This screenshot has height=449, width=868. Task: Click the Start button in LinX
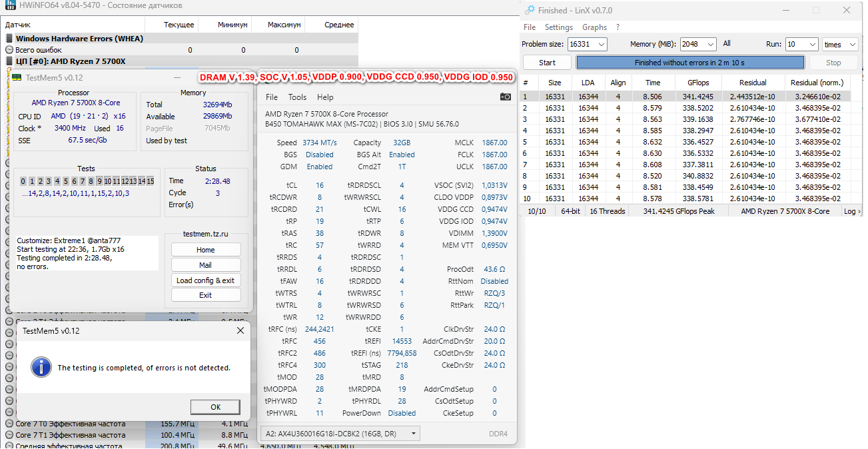[x=547, y=63]
